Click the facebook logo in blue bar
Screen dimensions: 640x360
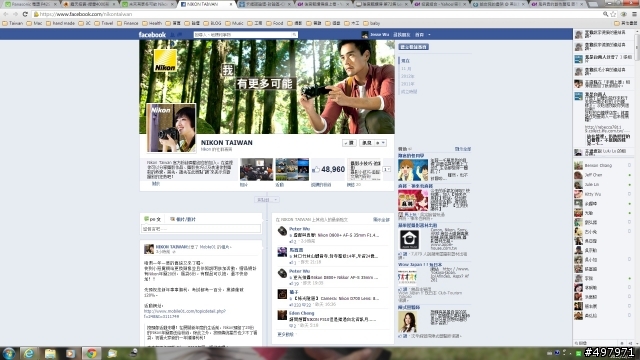point(152,35)
